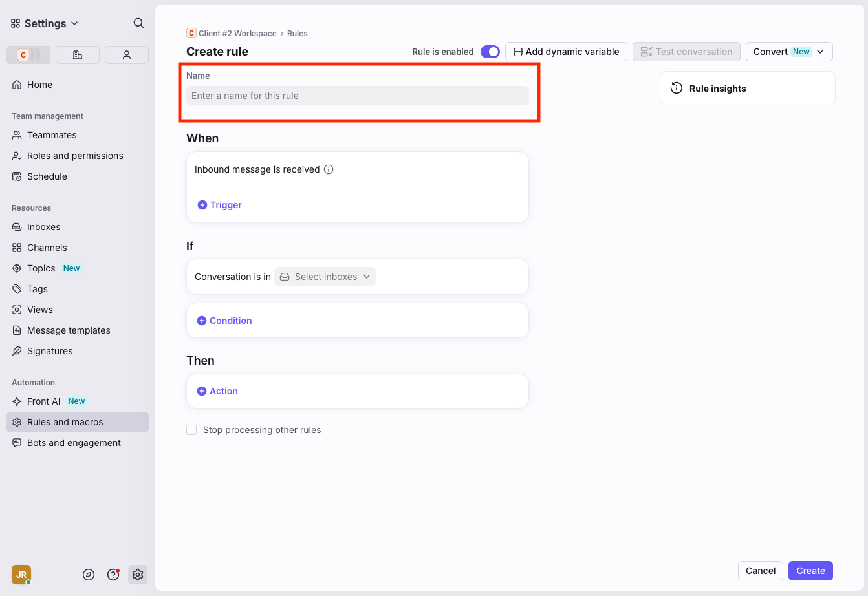This screenshot has width=868, height=596.
Task: Click the settings gear icon at bottom
Action: tap(138, 575)
